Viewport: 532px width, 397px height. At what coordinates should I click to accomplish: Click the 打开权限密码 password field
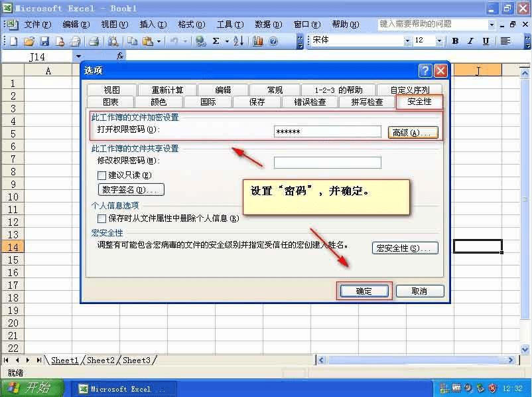pyautogui.click(x=328, y=131)
